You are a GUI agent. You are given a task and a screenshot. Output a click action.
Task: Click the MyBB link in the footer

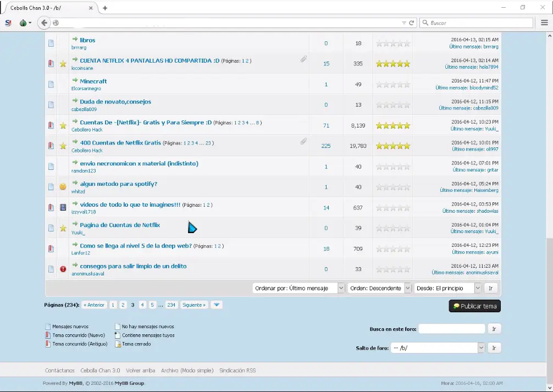pyautogui.click(x=75, y=383)
